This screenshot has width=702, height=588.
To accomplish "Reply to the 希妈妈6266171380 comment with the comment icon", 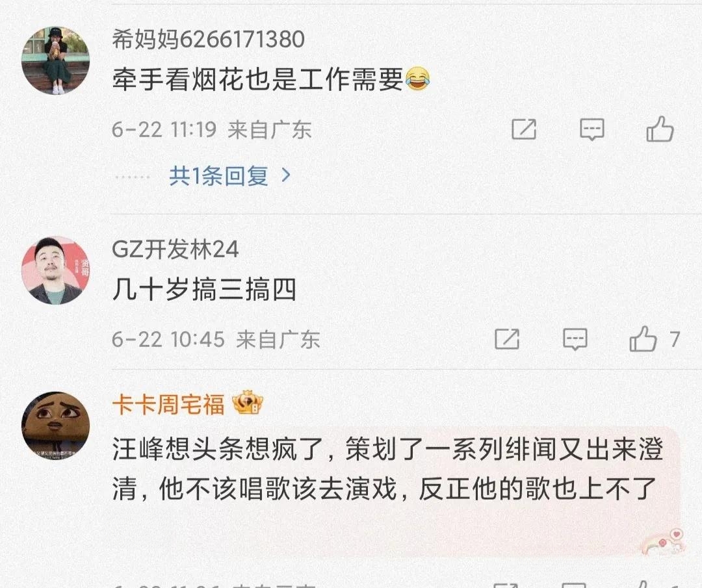I will pos(592,129).
